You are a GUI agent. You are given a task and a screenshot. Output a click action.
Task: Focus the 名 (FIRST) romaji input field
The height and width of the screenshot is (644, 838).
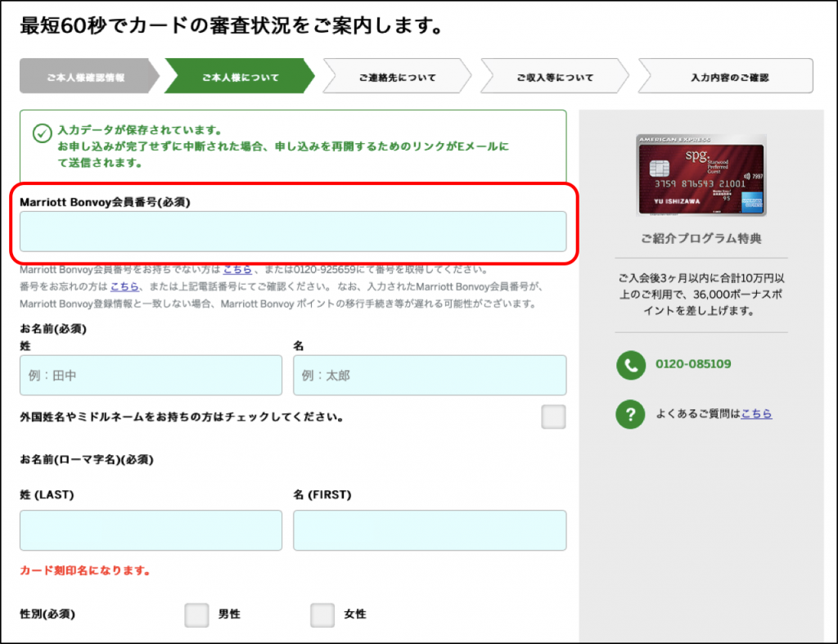point(430,530)
